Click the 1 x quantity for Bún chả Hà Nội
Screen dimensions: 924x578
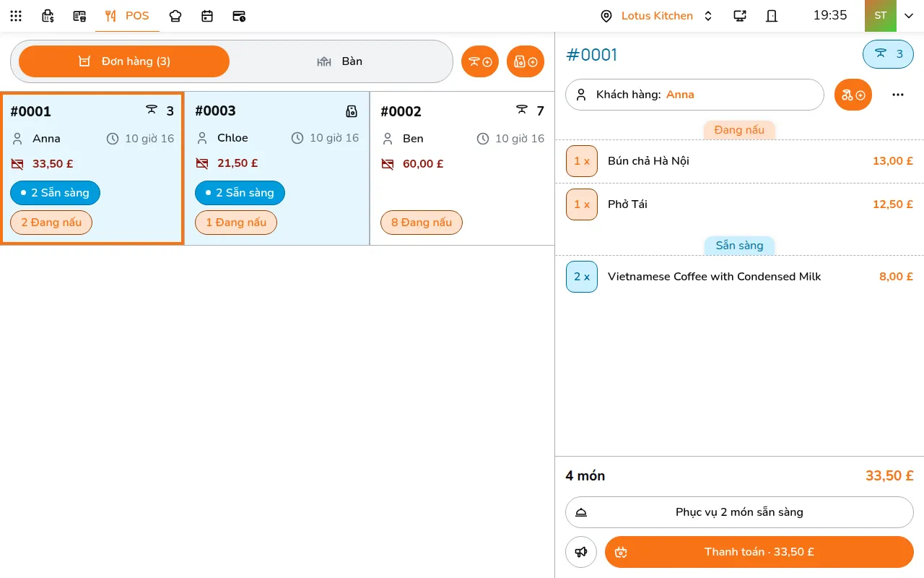point(582,161)
